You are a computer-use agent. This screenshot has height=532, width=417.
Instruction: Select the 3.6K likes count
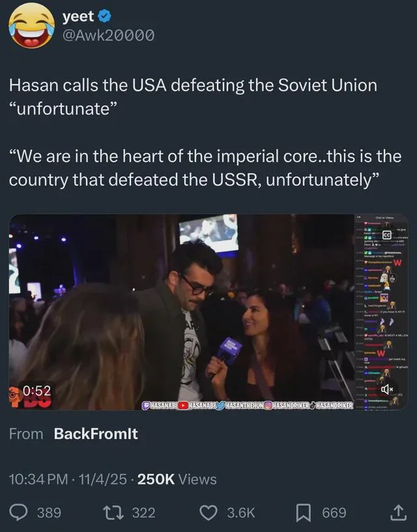[x=241, y=512]
